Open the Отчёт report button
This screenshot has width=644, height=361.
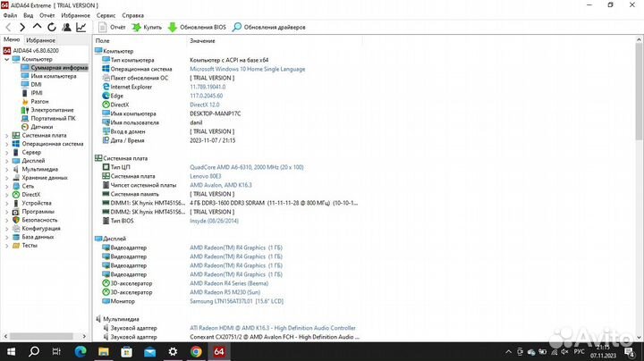tap(112, 27)
